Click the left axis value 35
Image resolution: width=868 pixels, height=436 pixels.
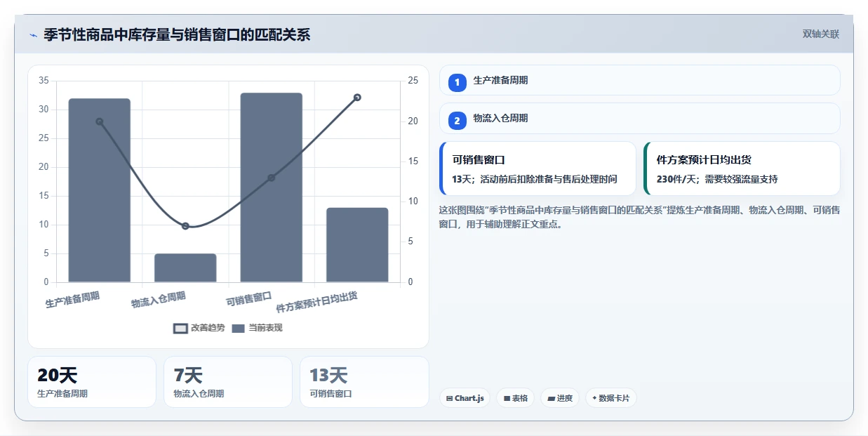click(44, 81)
